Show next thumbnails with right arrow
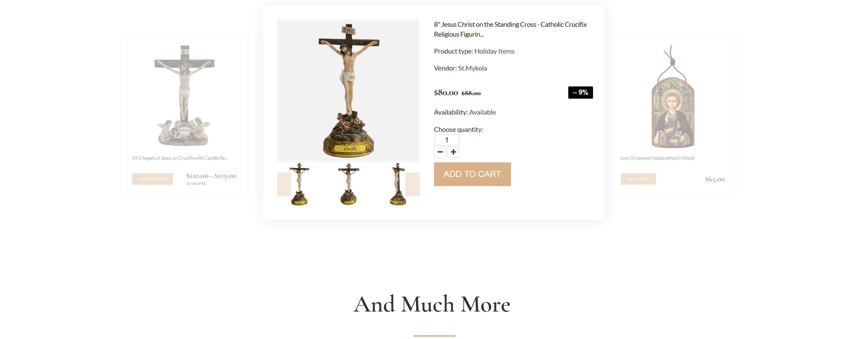Image resolution: width=868 pixels, height=339 pixels. pos(413,184)
